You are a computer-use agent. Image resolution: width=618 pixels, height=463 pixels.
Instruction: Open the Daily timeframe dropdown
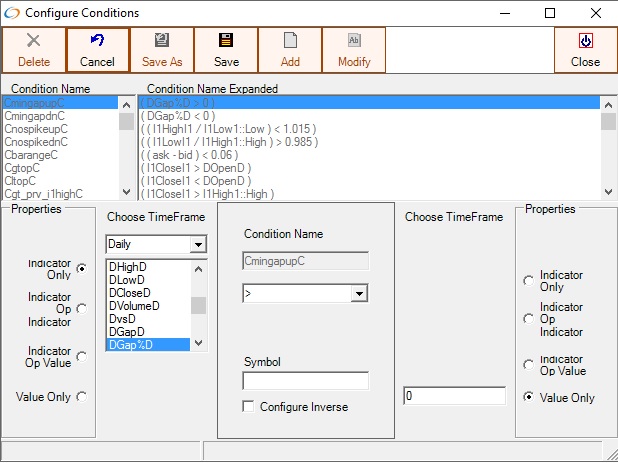click(198, 244)
